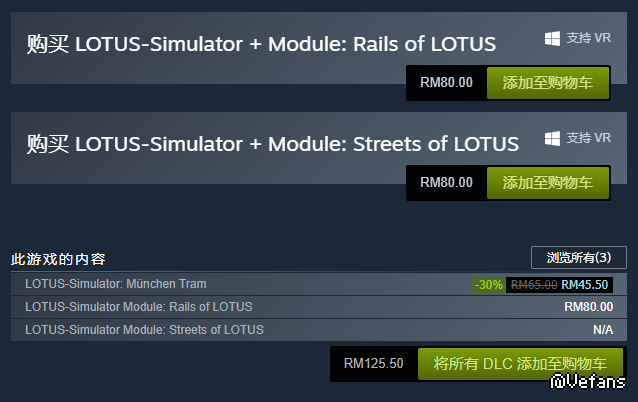
Task: Open LOTUS-Simulator: München Tram DLC row
Action: coord(116,284)
